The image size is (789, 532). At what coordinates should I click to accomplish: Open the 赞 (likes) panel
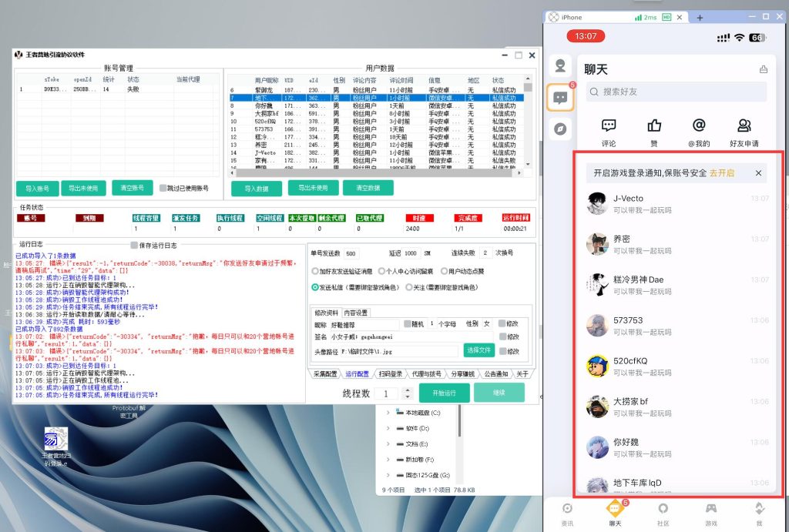click(653, 131)
